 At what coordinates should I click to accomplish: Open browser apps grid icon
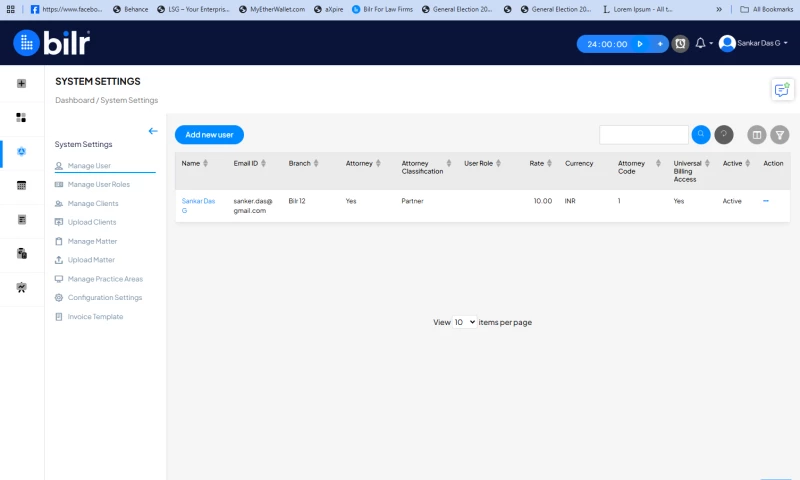point(10,9)
